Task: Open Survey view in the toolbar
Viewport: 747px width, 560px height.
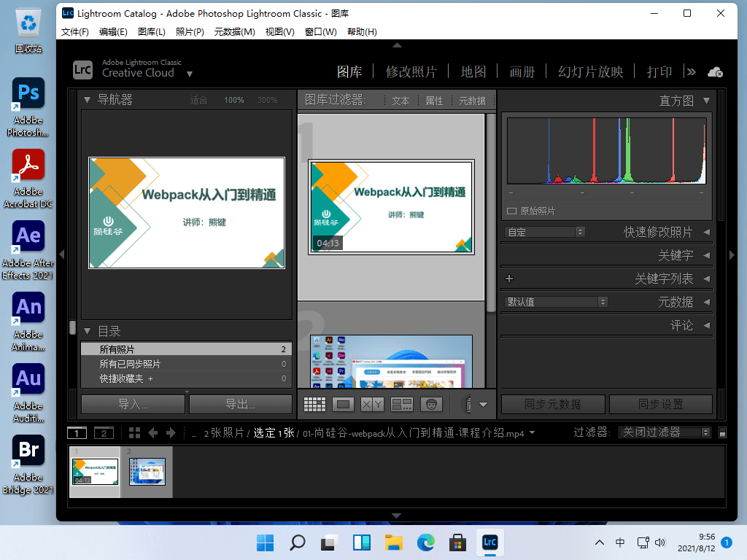Action: [x=402, y=404]
